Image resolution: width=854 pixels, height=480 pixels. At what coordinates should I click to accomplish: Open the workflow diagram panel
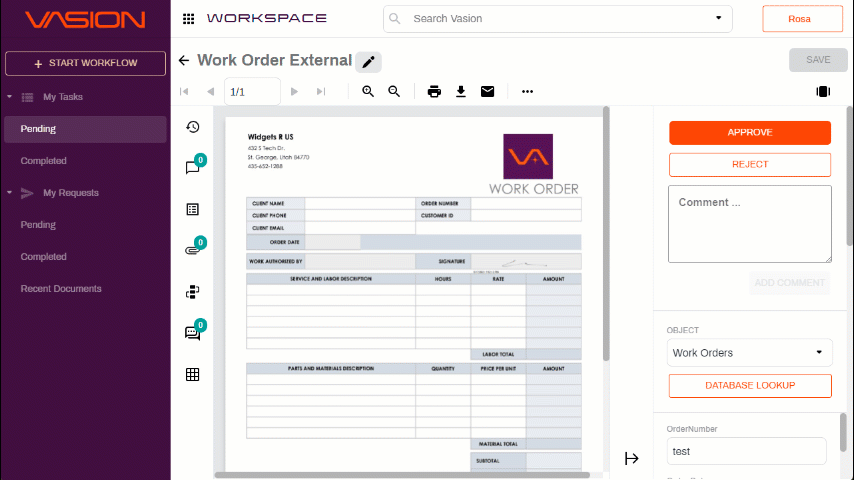193,292
